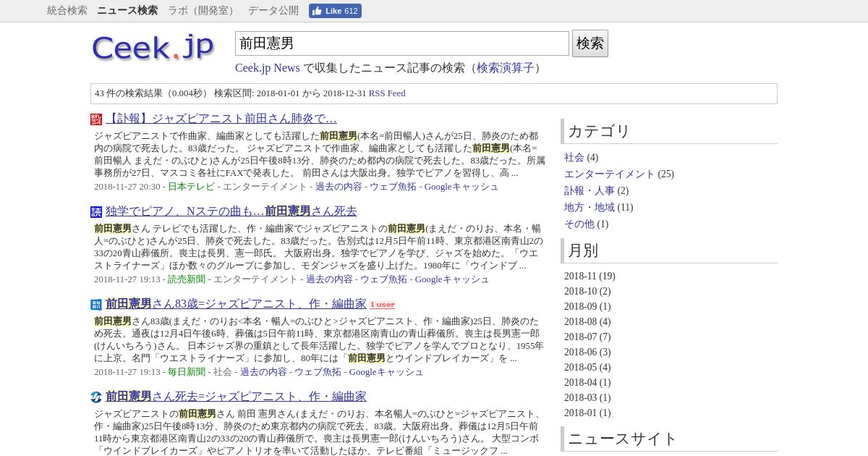Image resolution: width=868 pixels, height=456 pixels.
Task: Select month 2018-06 (3)
Action: pos(587,352)
